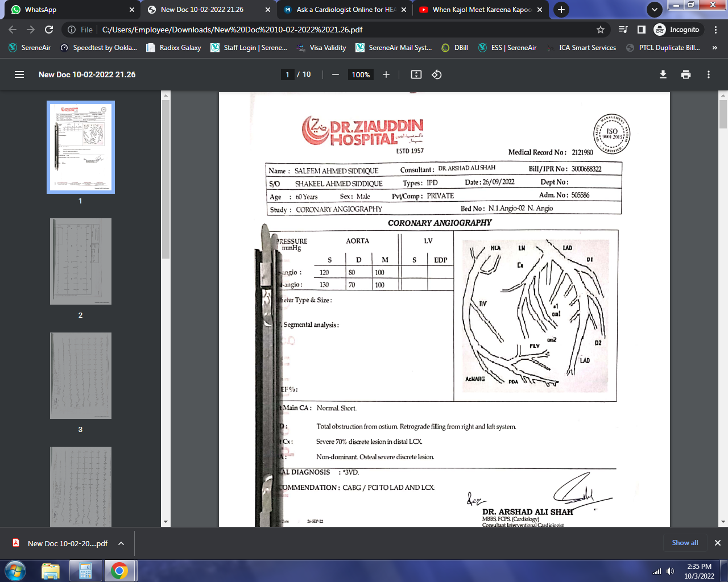Open the SereneAir Mail System bookmark
This screenshot has height=582, width=728.
pyautogui.click(x=394, y=48)
